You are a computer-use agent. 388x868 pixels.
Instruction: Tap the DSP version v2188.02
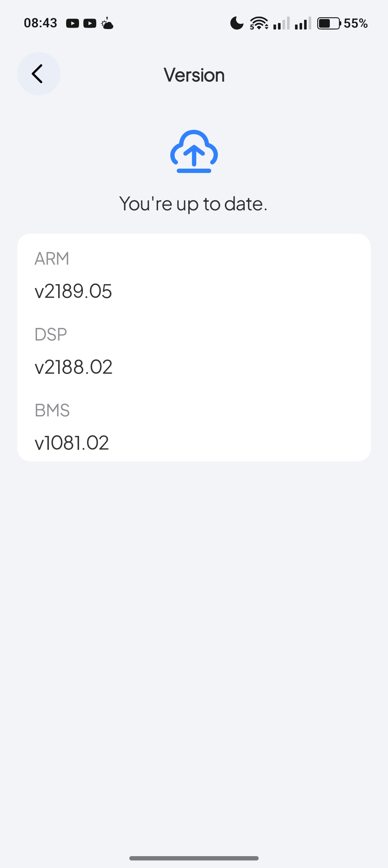pyautogui.click(x=74, y=367)
